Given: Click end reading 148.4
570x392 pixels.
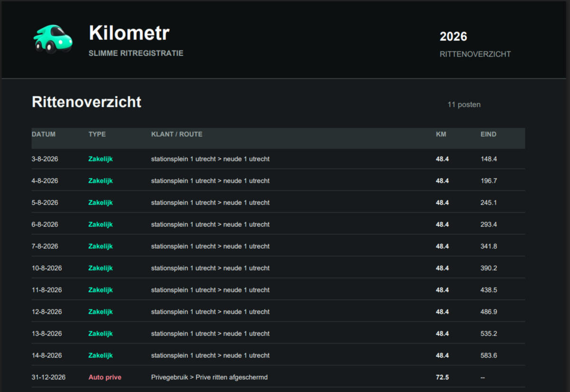Looking at the screenshot, I should [489, 159].
